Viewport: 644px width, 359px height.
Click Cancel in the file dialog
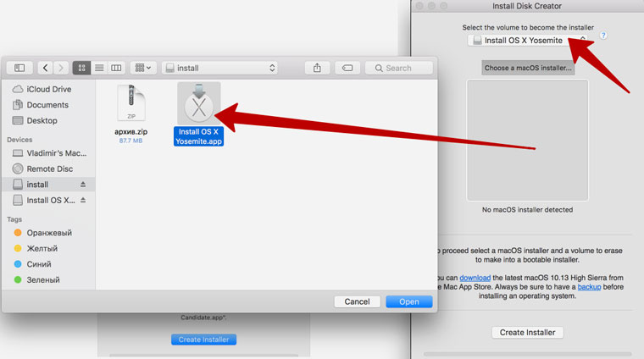[357, 301]
